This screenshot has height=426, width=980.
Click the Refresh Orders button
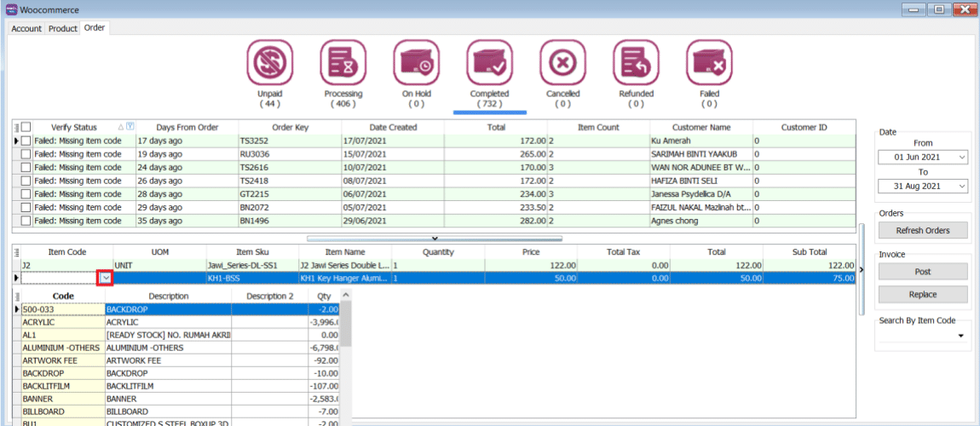click(923, 231)
